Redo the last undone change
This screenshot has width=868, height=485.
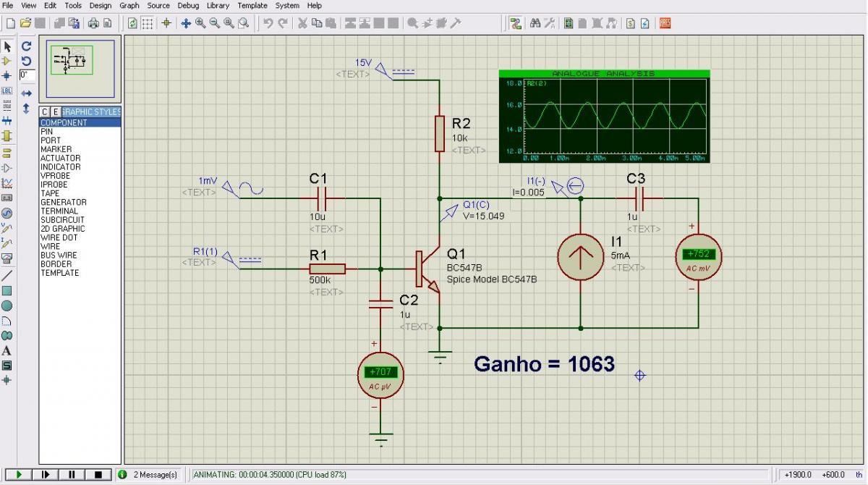click(283, 23)
